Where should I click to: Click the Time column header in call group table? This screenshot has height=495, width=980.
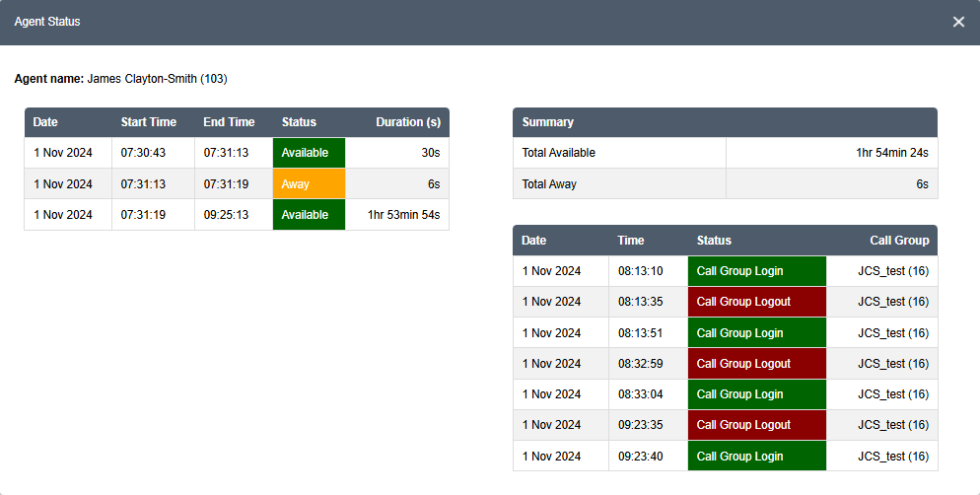(631, 240)
